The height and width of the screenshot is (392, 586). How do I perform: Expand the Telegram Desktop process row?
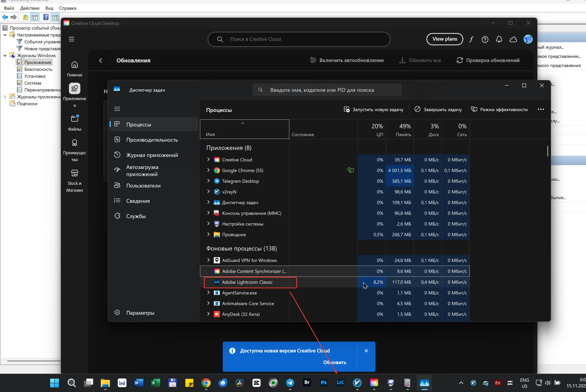click(208, 181)
